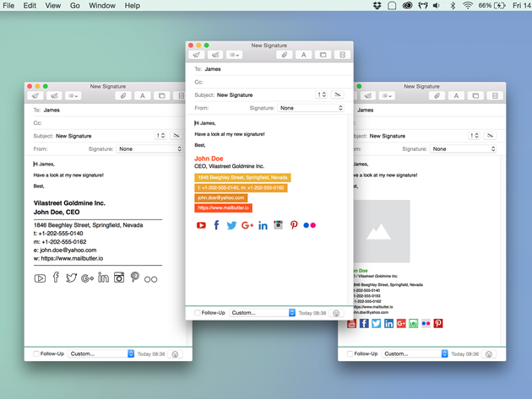Check the Follow-Up box in the right window
This screenshot has height=399, width=532.
tap(350, 354)
